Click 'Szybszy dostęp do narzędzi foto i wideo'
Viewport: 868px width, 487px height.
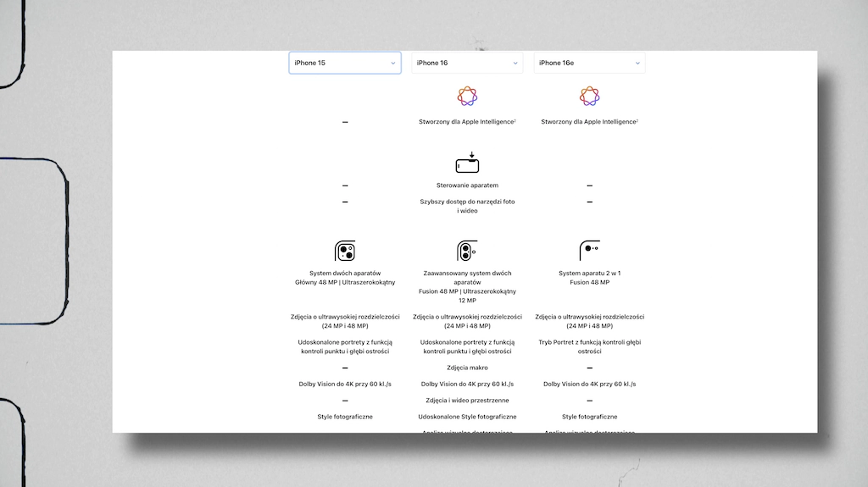pyautogui.click(x=467, y=206)
